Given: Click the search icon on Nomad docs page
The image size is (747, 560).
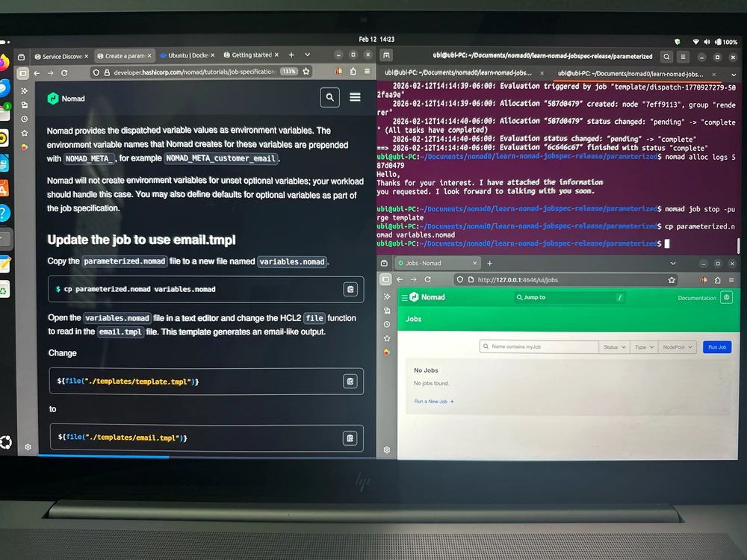Looking at the screenshot, I should (329, 97).
